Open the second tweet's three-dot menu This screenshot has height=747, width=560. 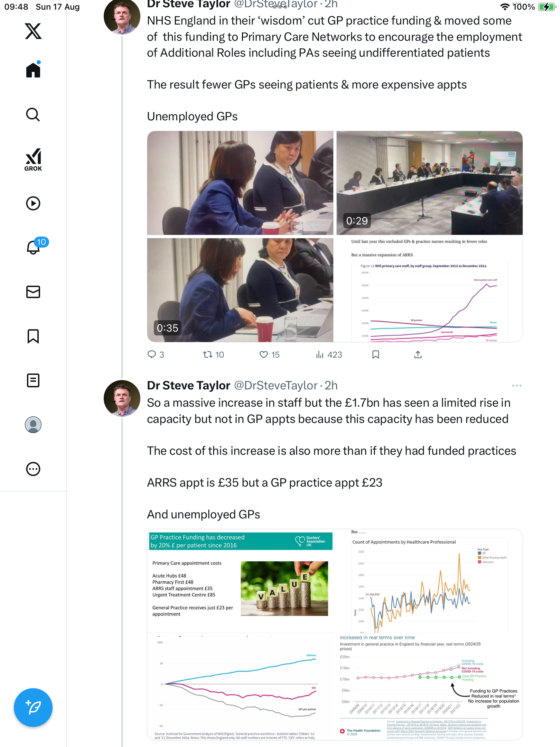(516, 386)
